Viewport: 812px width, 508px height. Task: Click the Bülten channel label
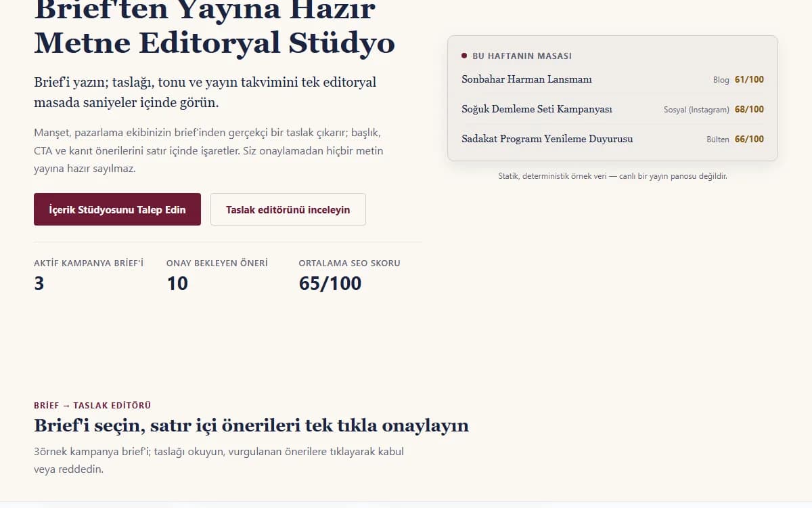718,140
